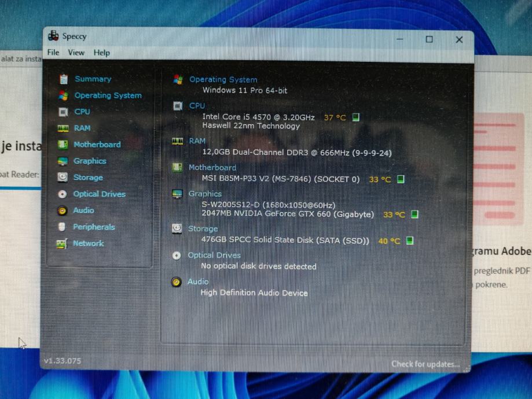
Task: Click green temperature indicator next to CPU
Action: 355,117
